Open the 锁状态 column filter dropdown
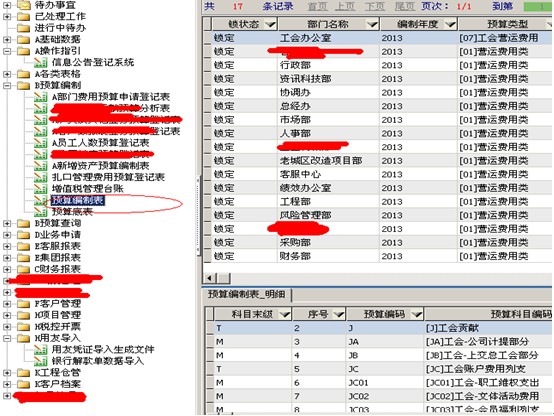The width and height of the screenshot is (554, 416). point(271,24)
